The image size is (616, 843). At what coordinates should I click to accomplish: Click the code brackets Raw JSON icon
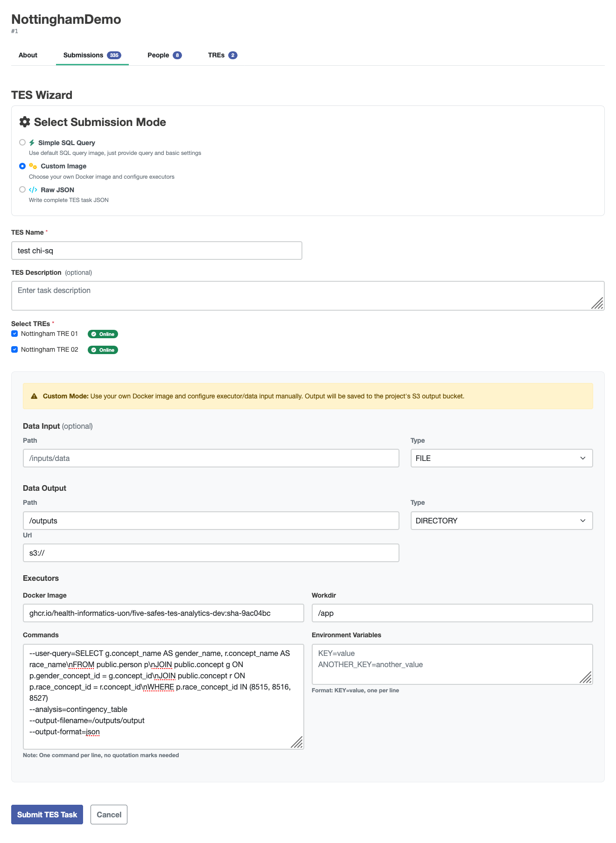(x=33, y=190)
